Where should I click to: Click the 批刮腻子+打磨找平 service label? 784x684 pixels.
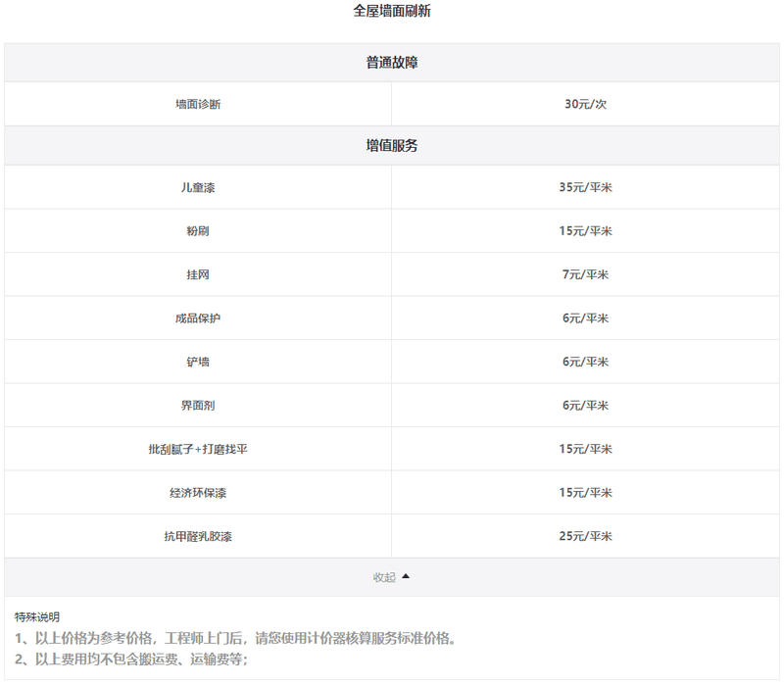click(x=198, y=449)
